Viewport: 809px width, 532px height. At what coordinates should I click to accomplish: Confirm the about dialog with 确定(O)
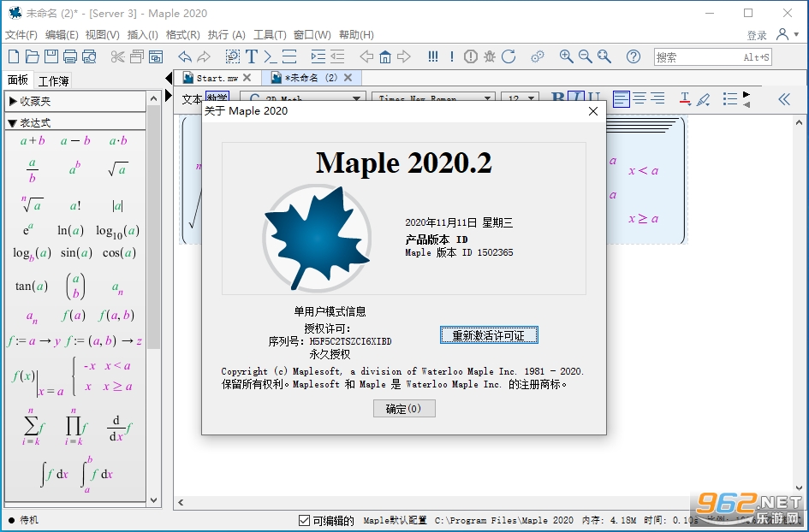pyautogui.click(x=404, y=409)
